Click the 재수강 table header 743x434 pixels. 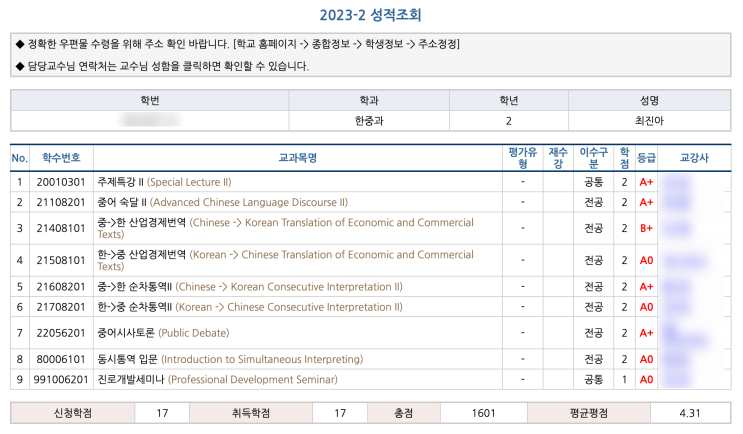[558, 158]
